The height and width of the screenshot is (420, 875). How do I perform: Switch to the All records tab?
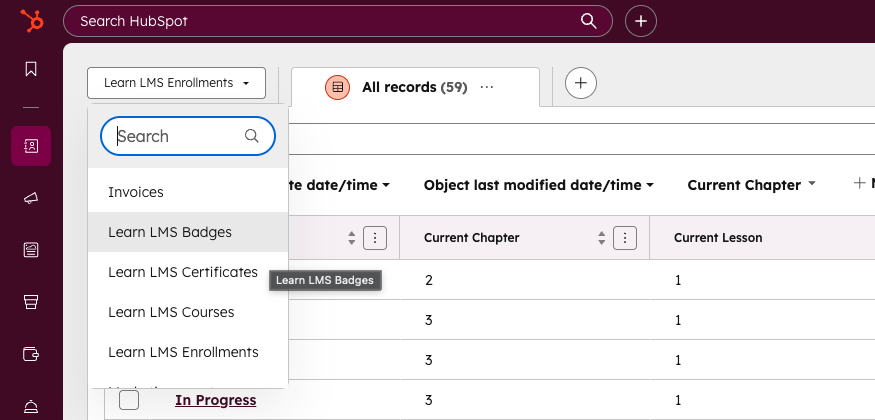399,88
